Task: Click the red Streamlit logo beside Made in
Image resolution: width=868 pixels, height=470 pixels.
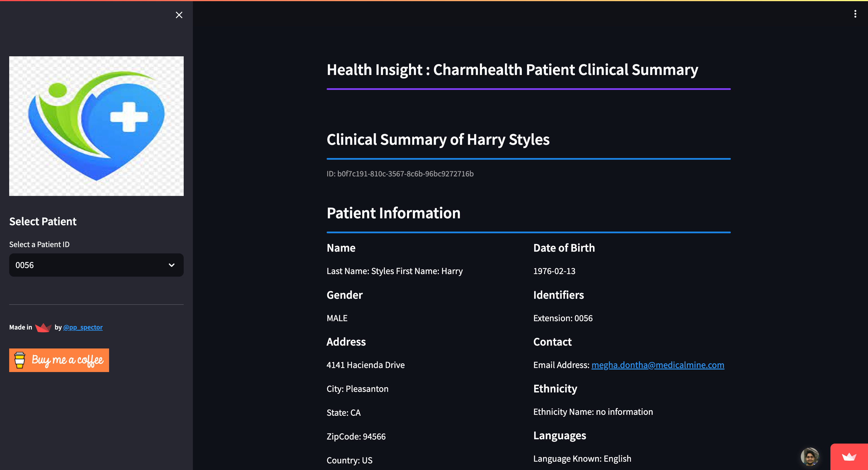Action: tap(43, 328)
